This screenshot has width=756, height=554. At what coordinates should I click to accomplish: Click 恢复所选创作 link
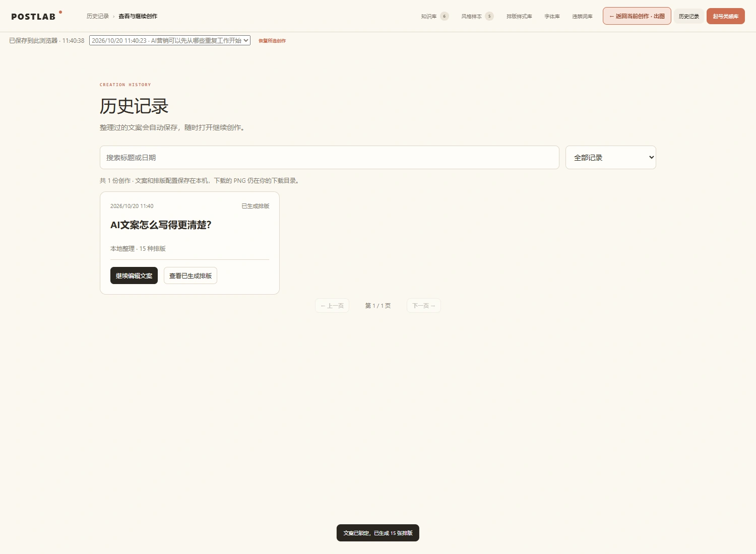[x=272, y=41]
